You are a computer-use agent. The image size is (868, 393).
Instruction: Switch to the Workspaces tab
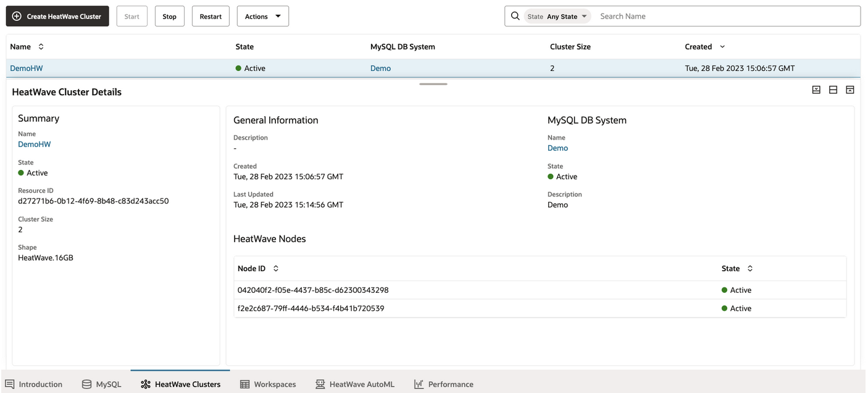pyautogui.click(x=268, y=384)
